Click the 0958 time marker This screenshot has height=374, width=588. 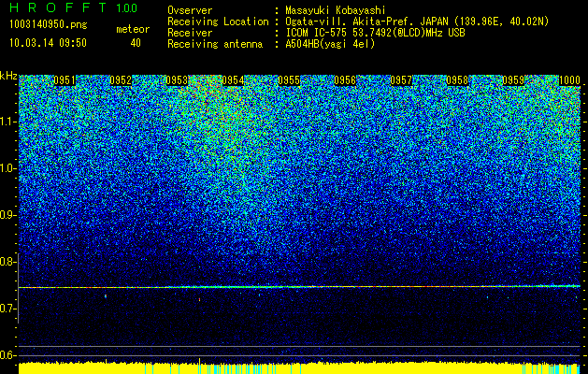[457, 80]
